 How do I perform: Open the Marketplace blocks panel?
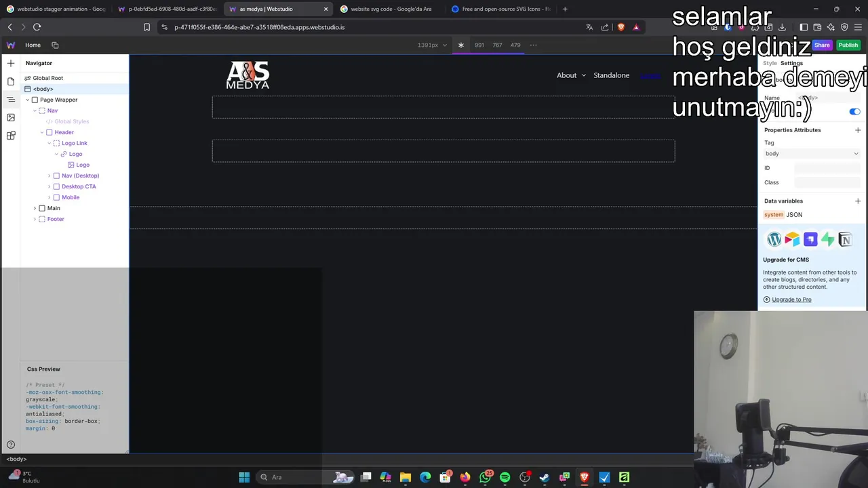11,136
